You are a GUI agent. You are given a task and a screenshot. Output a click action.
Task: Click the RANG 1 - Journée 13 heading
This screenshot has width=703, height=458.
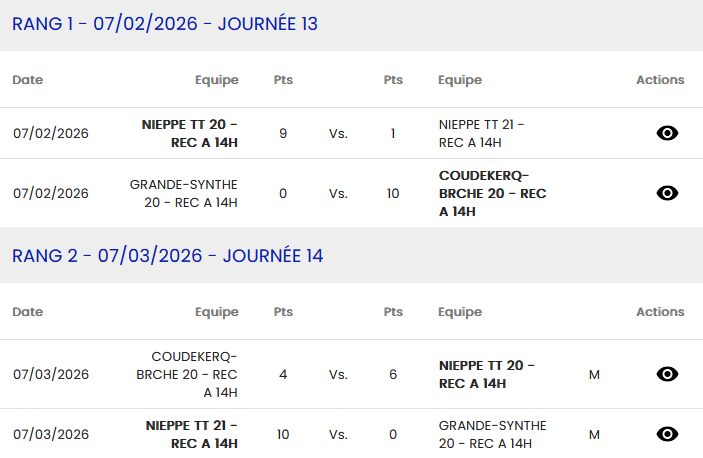coord(165,24)
